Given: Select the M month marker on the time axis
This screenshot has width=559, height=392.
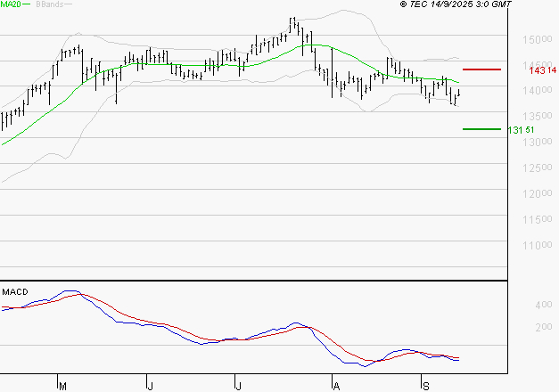Looking at the screenshot, I should 62,386.
